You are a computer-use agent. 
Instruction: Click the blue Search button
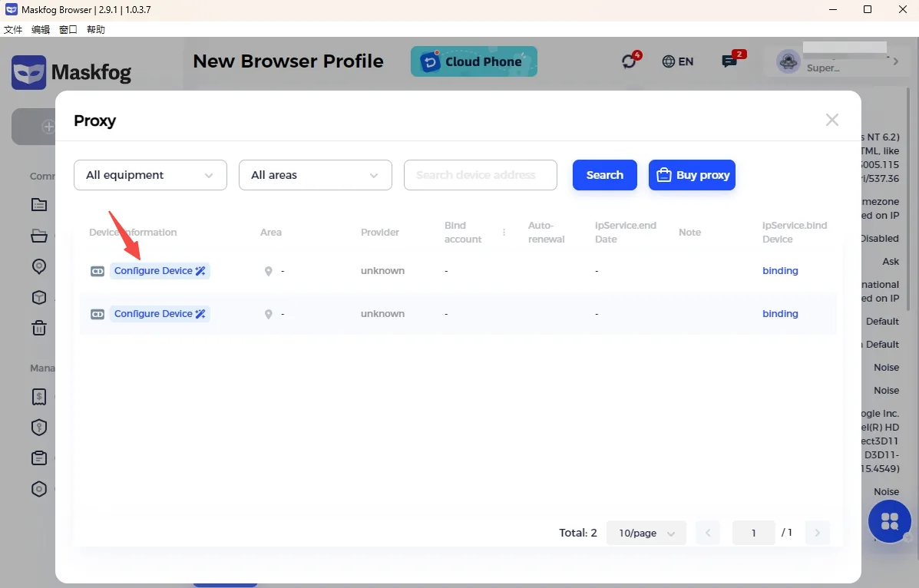pos(605,175)
